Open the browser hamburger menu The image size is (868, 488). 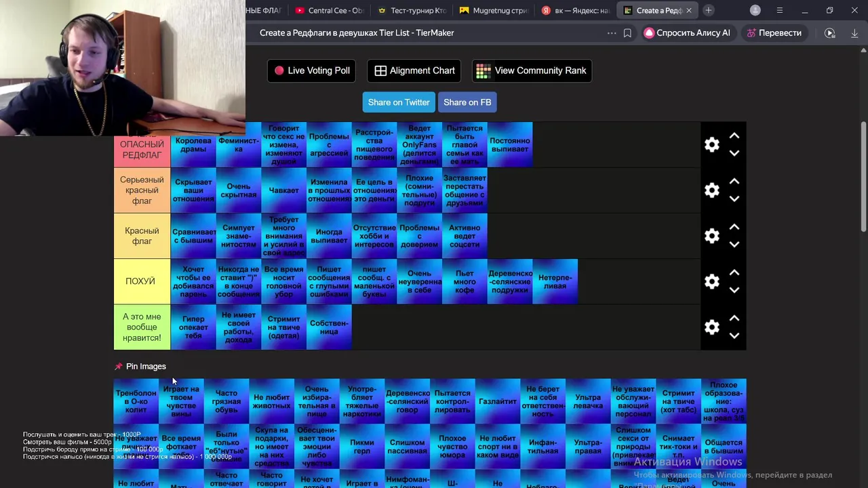[x=780, y=10]
